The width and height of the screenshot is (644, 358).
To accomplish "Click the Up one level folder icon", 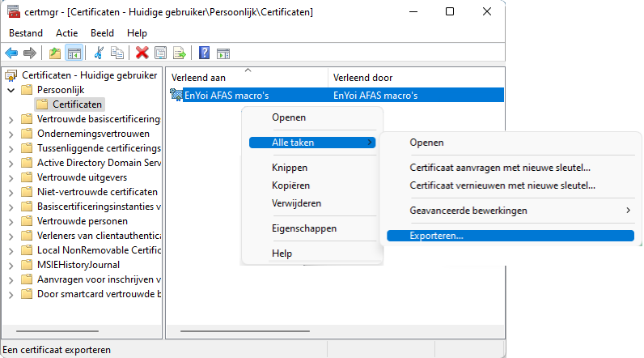I will coord(55,53).
